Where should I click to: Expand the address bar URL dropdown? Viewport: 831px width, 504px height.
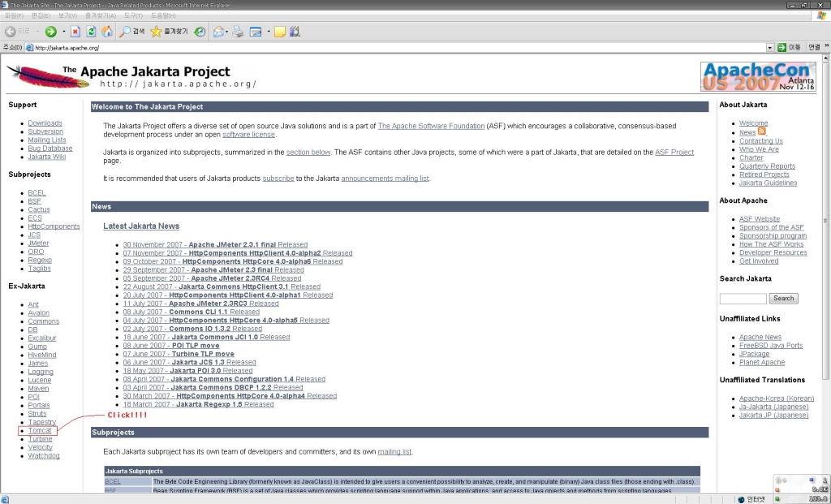coord(770,48)
